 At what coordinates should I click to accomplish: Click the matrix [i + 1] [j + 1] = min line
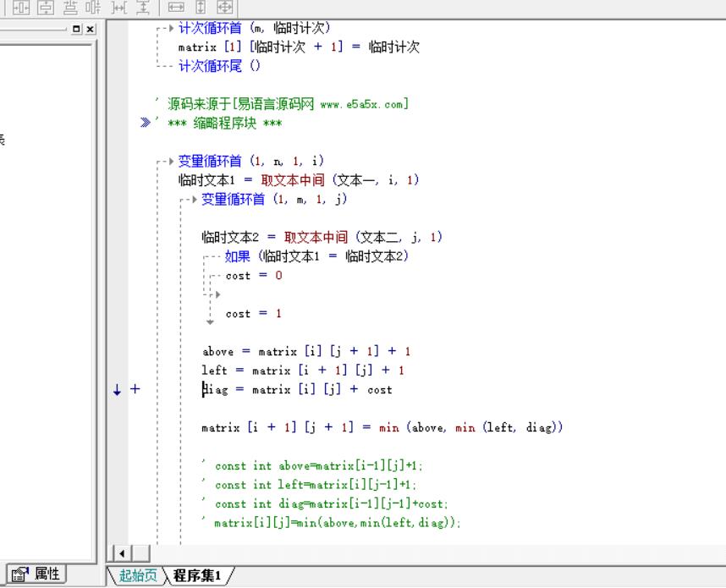pos(382,427)
